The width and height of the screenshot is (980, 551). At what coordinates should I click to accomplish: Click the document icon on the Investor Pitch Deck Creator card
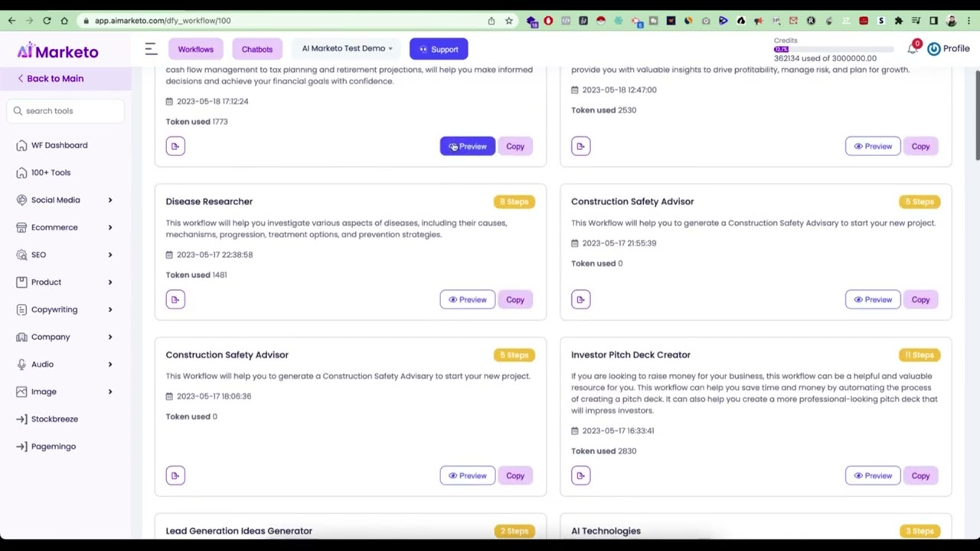click(x=580, y=475)
